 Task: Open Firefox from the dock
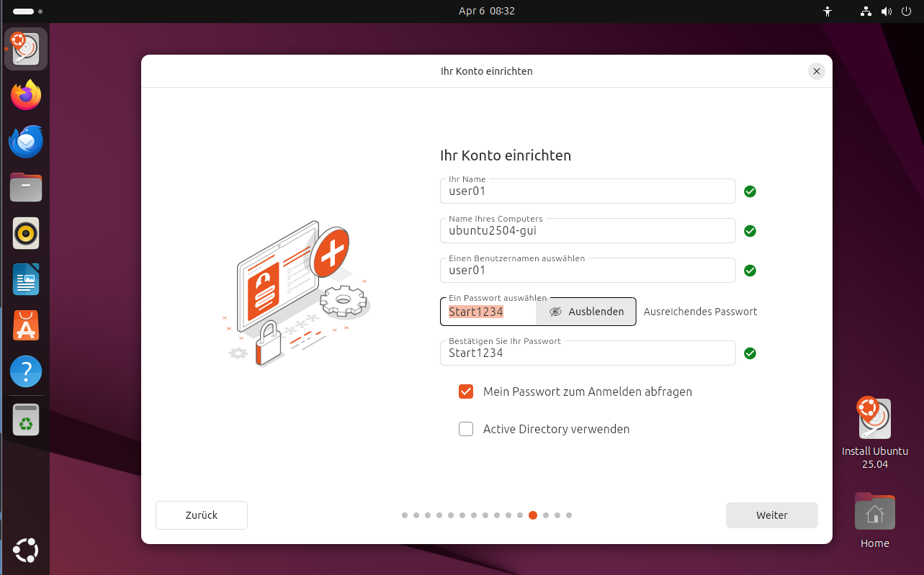(26, 95)
